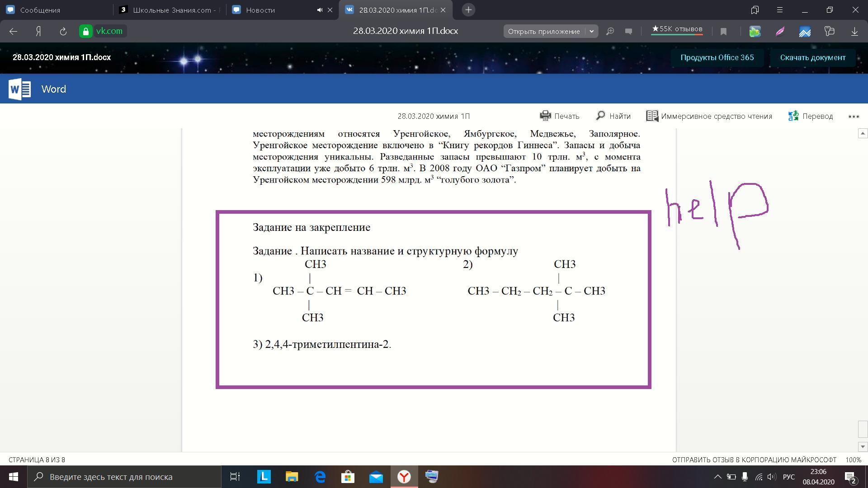Open the browser downloads
The width and height of the screenshot is (868, 488).
pos(854,31)
